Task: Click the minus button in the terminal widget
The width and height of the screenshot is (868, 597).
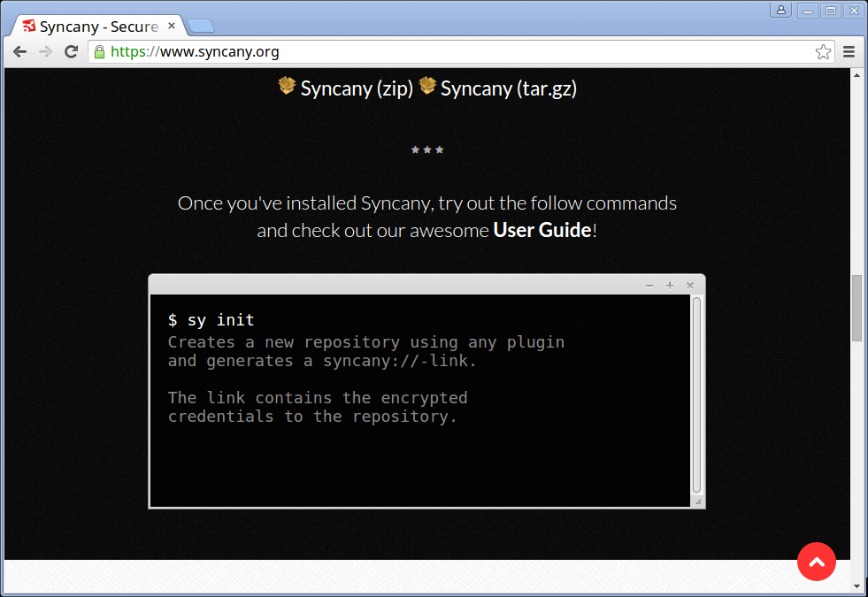Action: (x=649, y=286)
